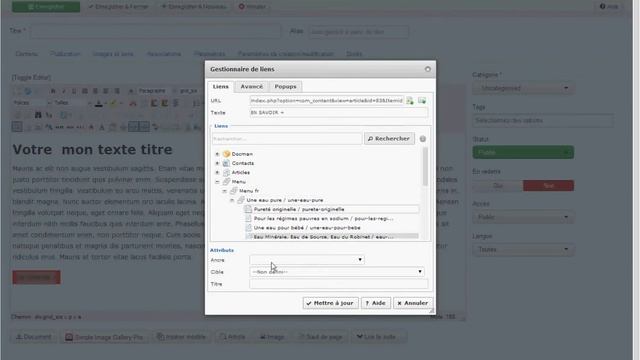
Task: Open the green Statut dropdown
Action: pyautogui.click(x=523, y=152)
